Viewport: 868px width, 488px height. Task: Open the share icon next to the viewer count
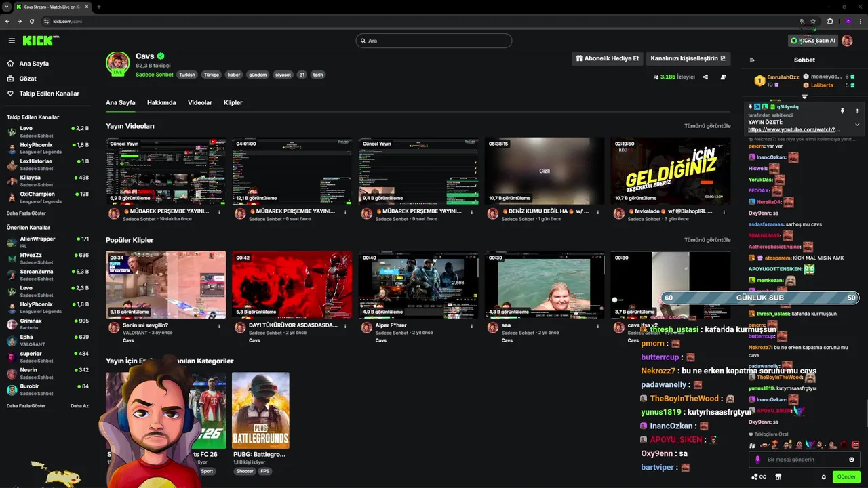[x=705, y=77]
